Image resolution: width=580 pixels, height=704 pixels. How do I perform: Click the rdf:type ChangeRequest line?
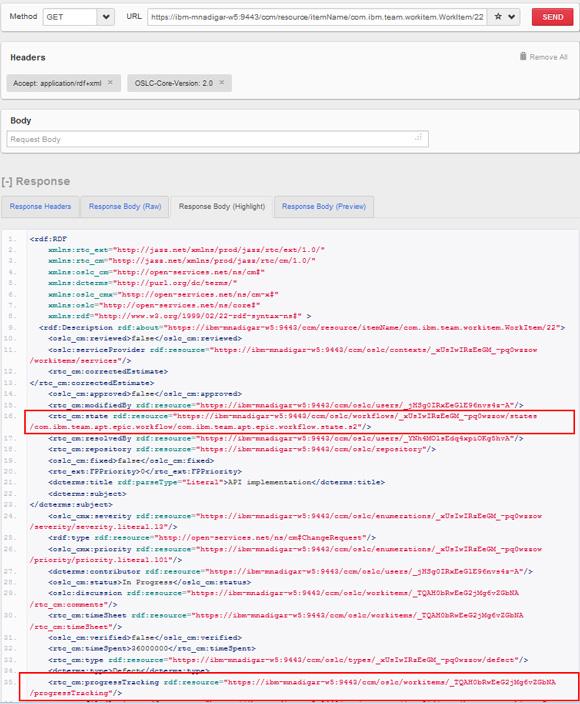click(212, 537)
